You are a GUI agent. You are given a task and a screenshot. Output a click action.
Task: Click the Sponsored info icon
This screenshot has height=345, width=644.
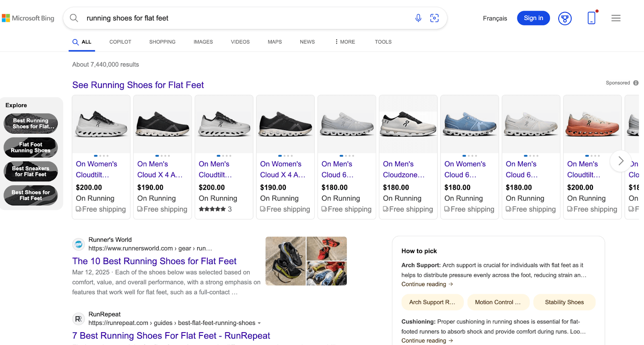pos(636,83)
